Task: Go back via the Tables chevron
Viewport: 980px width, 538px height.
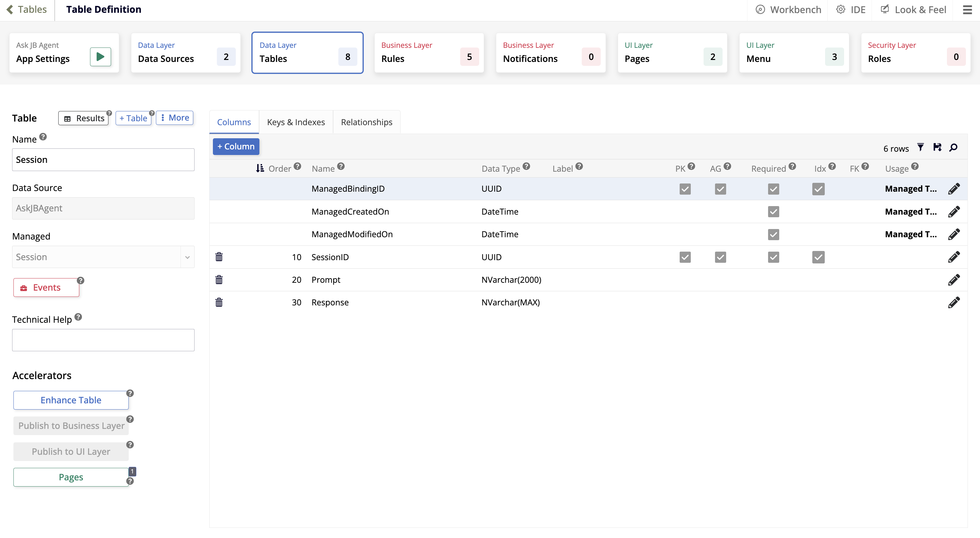Action: pos(10,10)
